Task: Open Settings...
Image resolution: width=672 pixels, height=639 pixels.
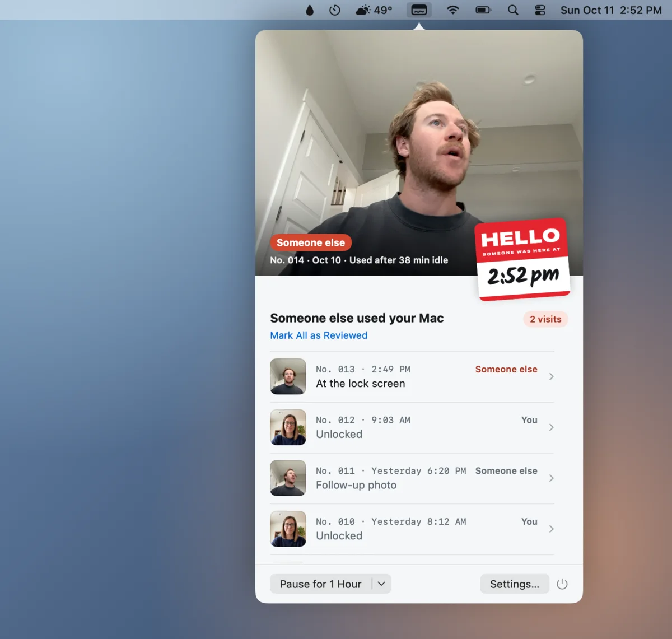Action: coord(515,584)
